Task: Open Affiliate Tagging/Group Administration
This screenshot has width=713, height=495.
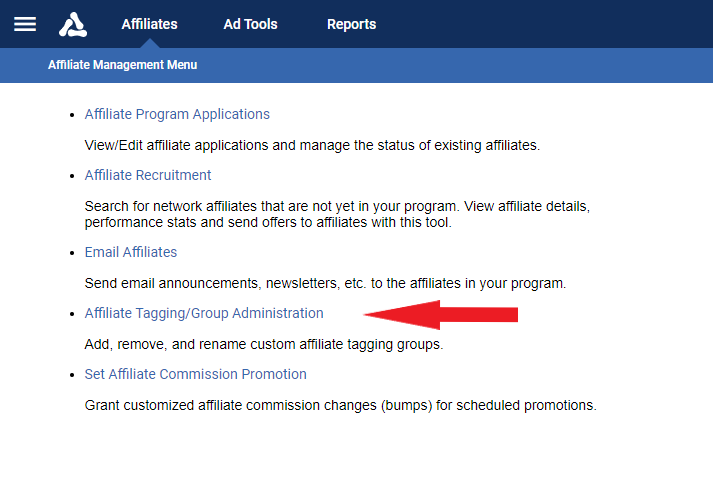Action: click(x=204, y=313)
